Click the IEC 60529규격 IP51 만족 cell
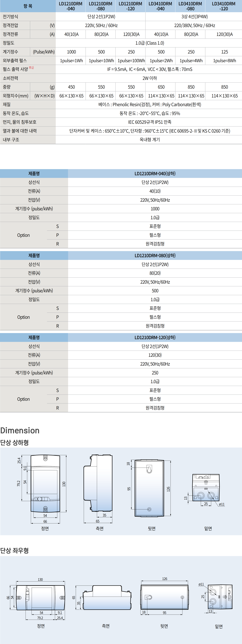Screen dimensions: 242x644 tap(150, 122)
